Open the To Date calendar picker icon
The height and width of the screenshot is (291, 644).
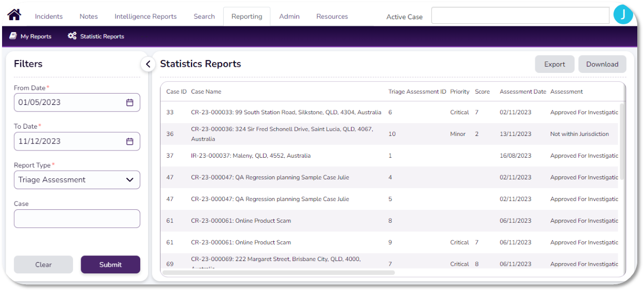pos(130,141)
